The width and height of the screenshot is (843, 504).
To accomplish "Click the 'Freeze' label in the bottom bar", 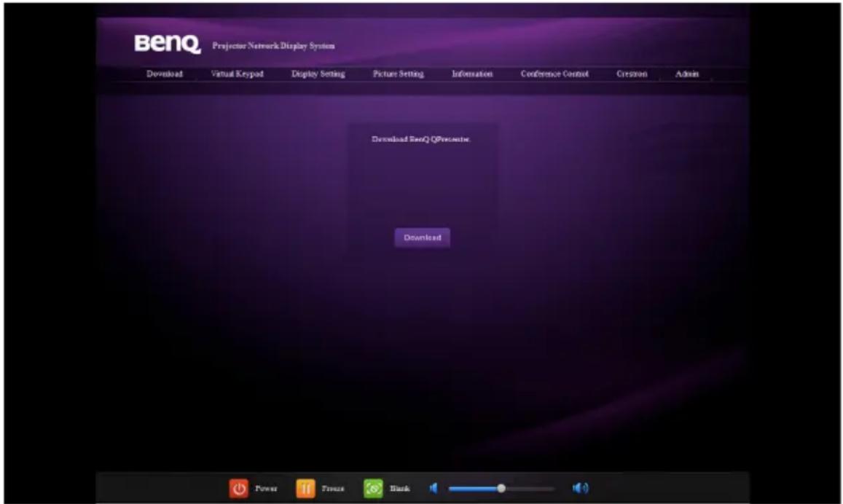I will (x=333, y=489).
